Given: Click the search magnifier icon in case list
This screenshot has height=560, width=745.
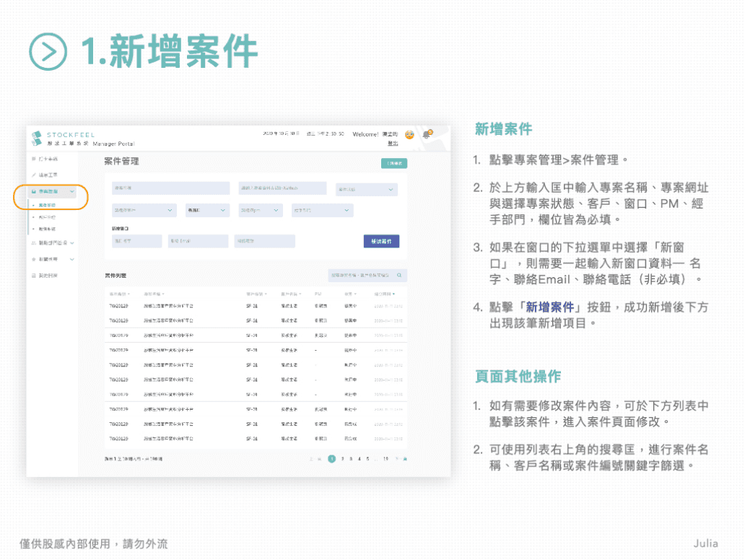Looking at the screenshot, I should [398, 275].
